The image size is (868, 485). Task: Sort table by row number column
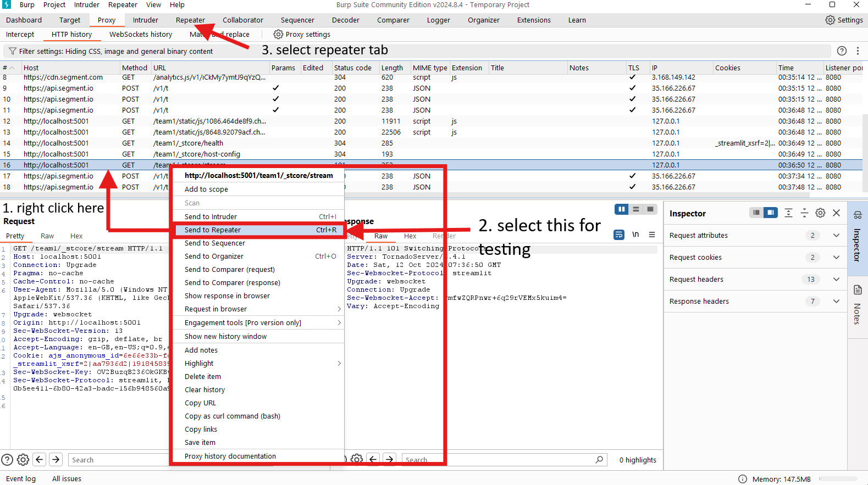click(10, 68)
